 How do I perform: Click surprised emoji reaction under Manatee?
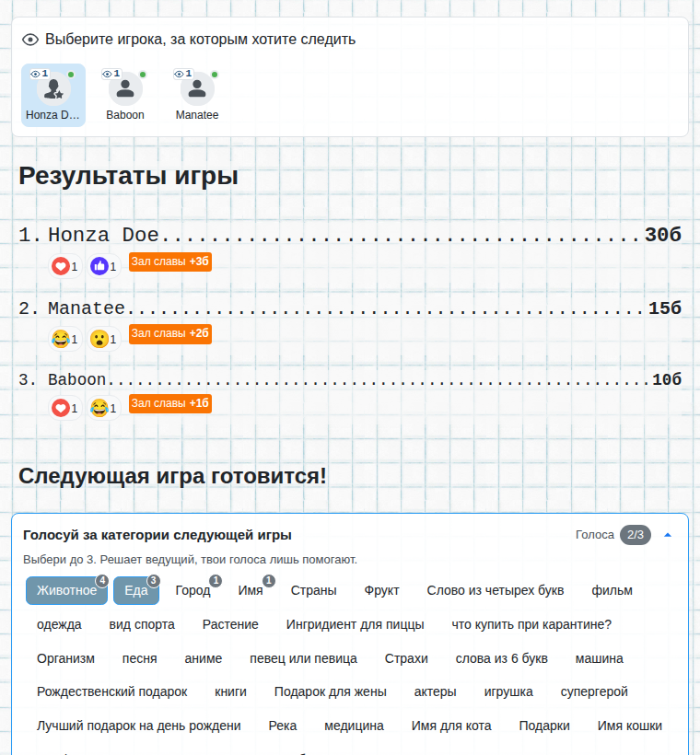(x=103, y=339)
